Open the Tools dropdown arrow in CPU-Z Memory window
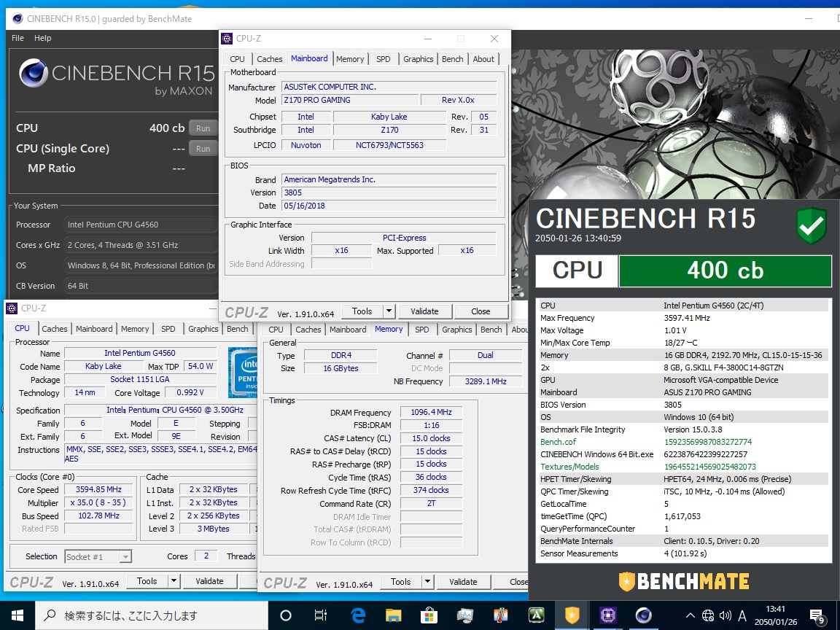840x630 pixels. (427, 582)
